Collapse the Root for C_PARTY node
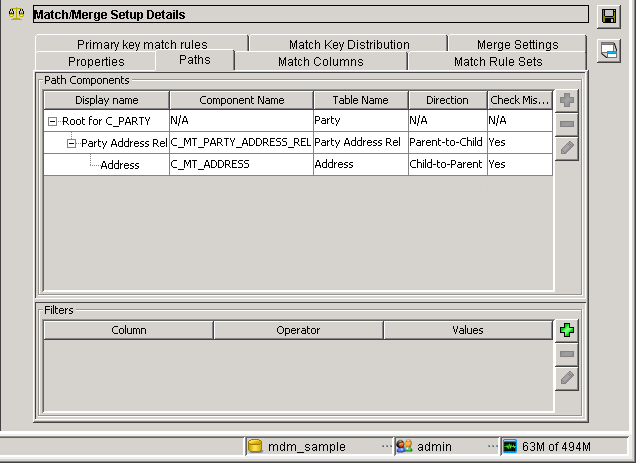Screen dimensions: 636x463 (x=52, y=120)
